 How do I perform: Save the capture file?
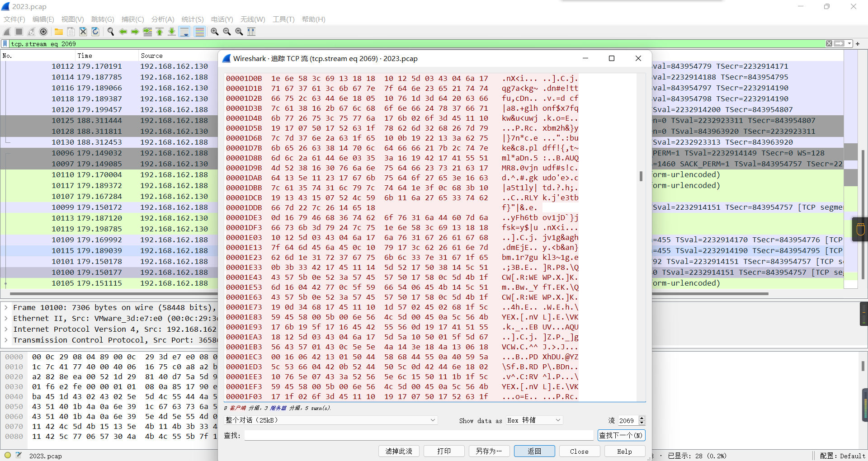[71, 32]
